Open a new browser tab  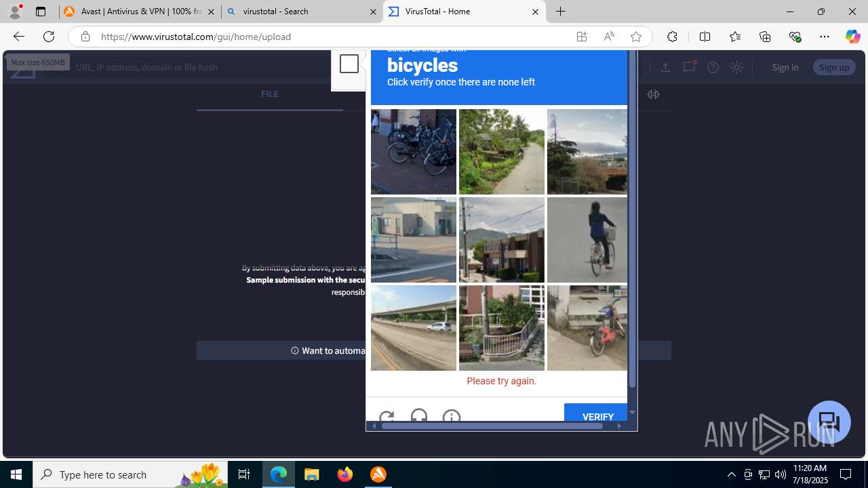(x=561, y=12)
